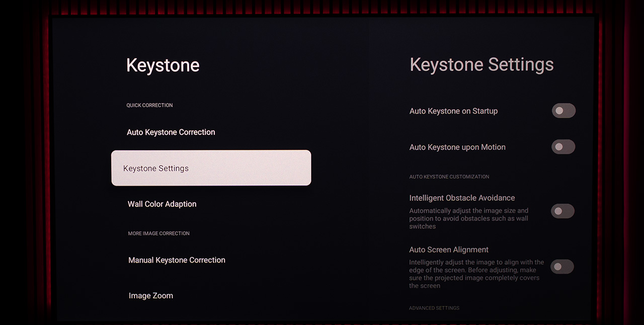Viewport: 644px width, 325px height.
Task: Click the Auto Keystone on Startup label
Action: click(x=453, y=111)
